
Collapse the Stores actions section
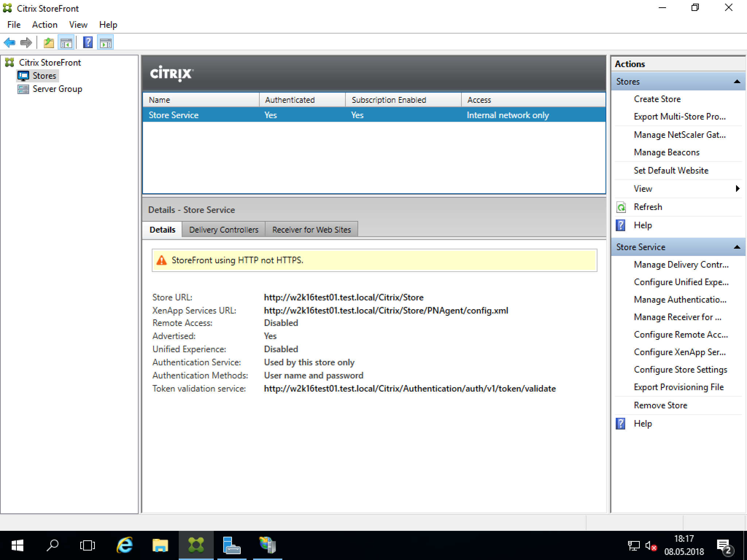pyautogui.click(x=737, y=82)
